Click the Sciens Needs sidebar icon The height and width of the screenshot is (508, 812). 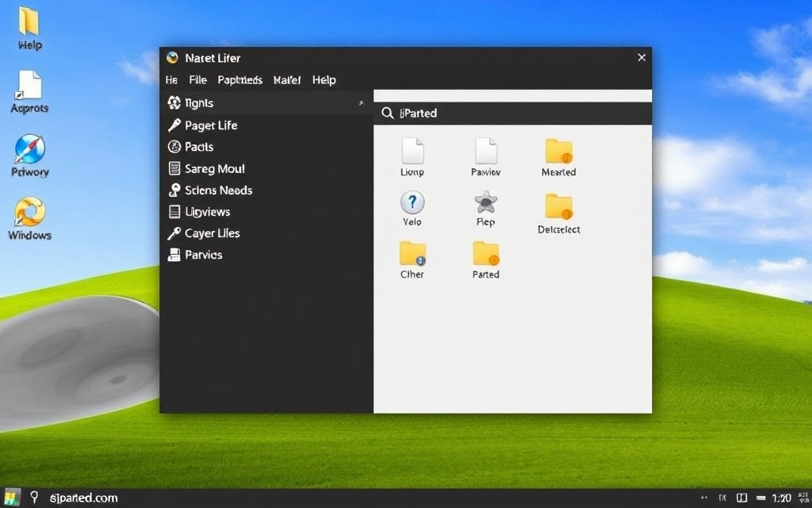(174, 190)
